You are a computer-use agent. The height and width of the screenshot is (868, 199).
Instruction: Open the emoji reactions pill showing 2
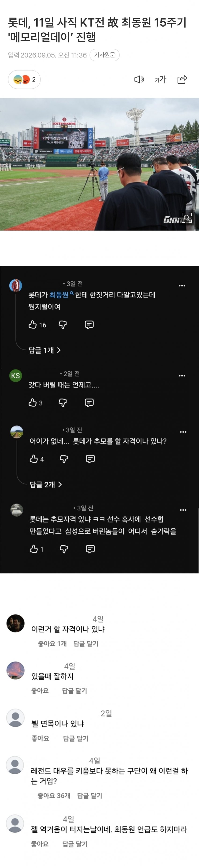pyautogui.click(x=24, y=79)
